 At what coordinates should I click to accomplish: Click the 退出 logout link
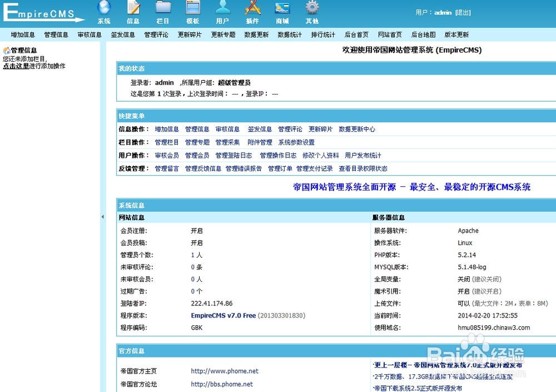[x=463, y=12]
